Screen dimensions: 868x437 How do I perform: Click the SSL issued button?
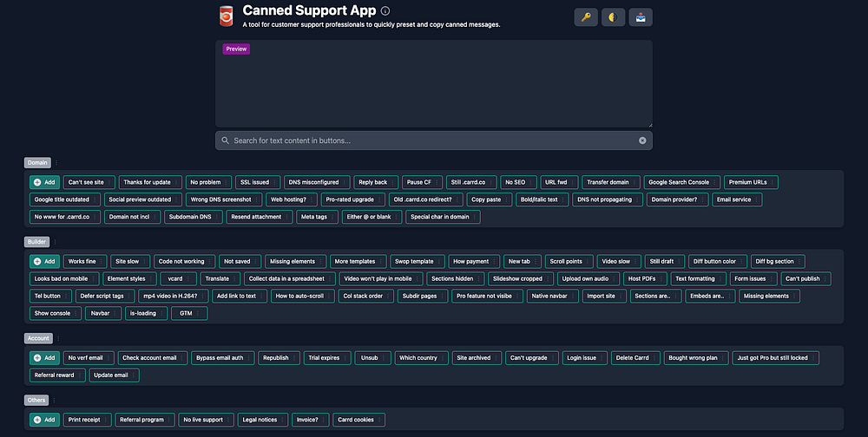[258, 182]
